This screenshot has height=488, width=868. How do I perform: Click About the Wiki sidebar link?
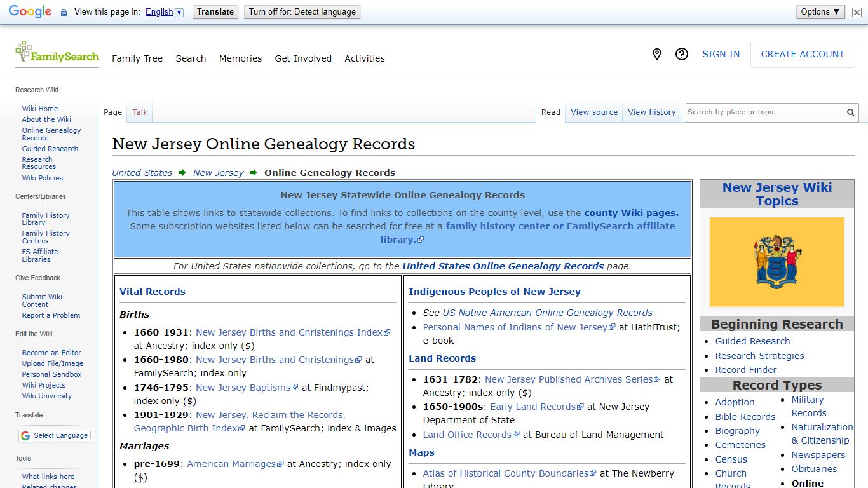46,119
